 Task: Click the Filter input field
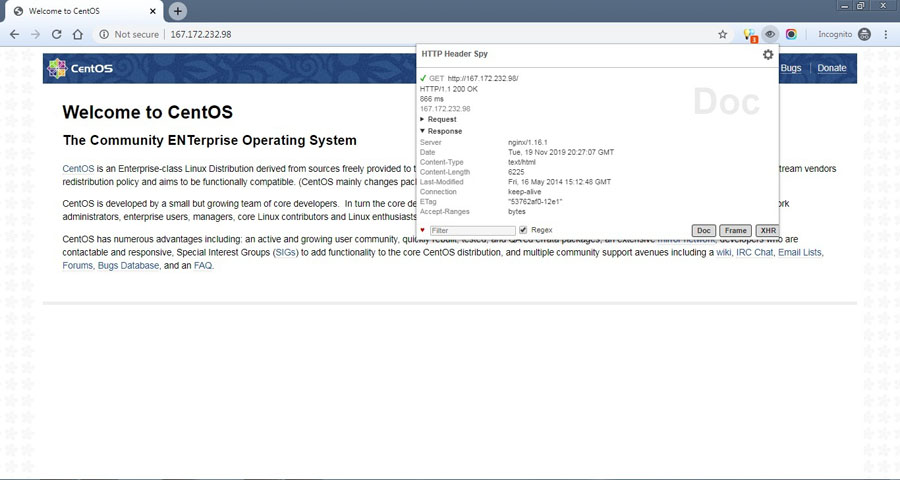click(x=472, y=230)
